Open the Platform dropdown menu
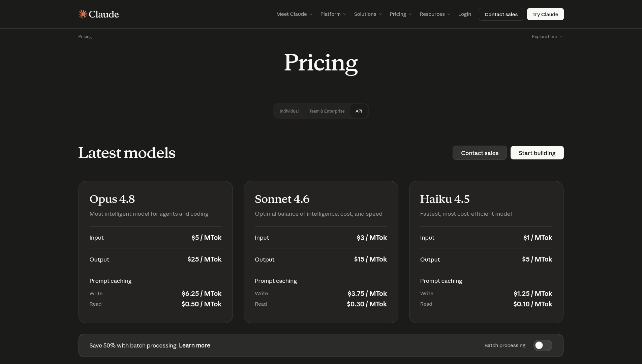 [333, 14]
